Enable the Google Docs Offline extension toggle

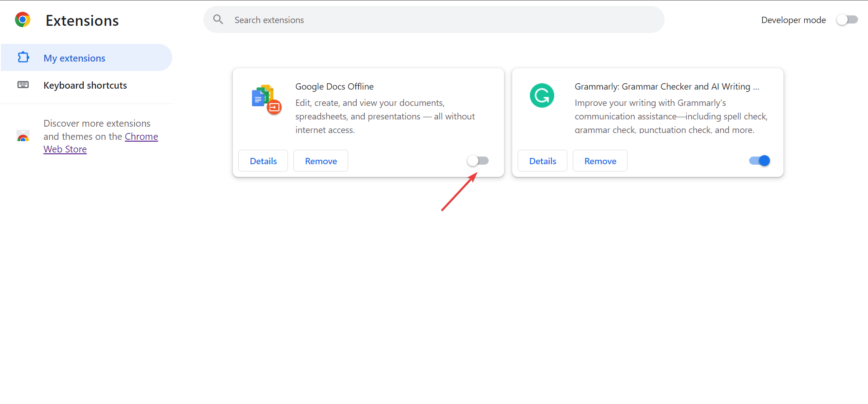click(478, 161)
